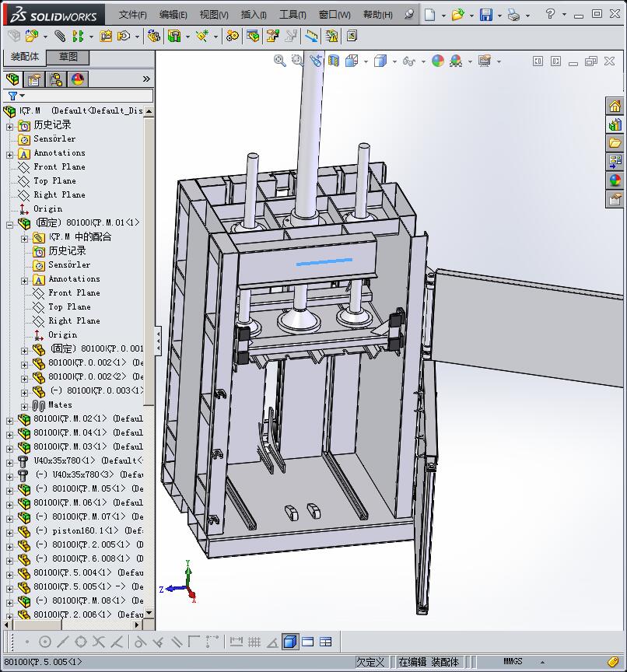Open the view orientation dropdown arrow
The image size is (627, 672).
point(366,61)
